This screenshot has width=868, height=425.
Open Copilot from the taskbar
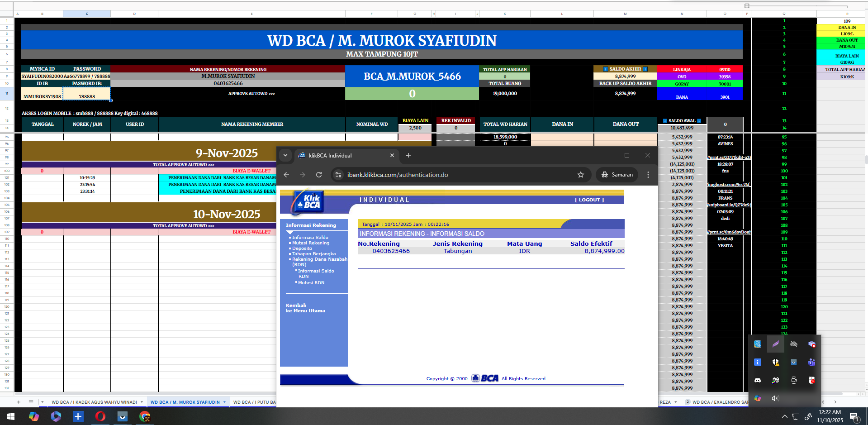click(x=34, y=416)
